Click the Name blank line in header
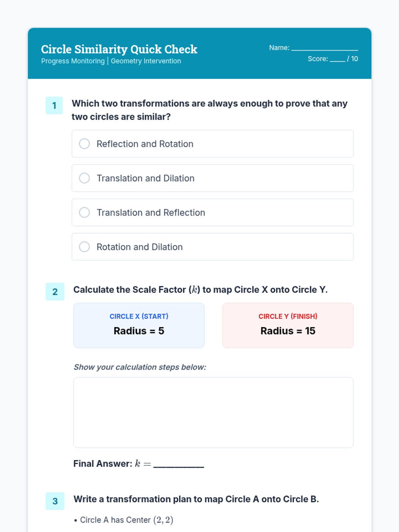 (325, 49)
